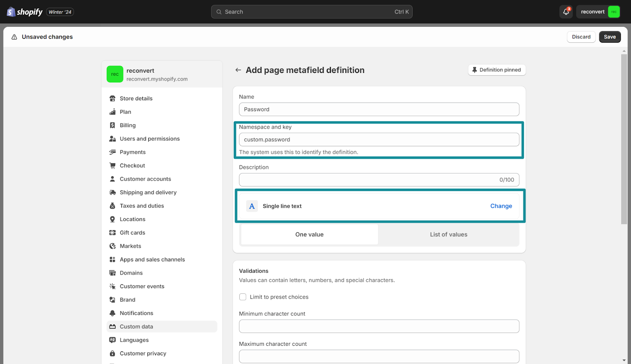Click the Shipping and delivery truck icon

click(x=112, y=192)
